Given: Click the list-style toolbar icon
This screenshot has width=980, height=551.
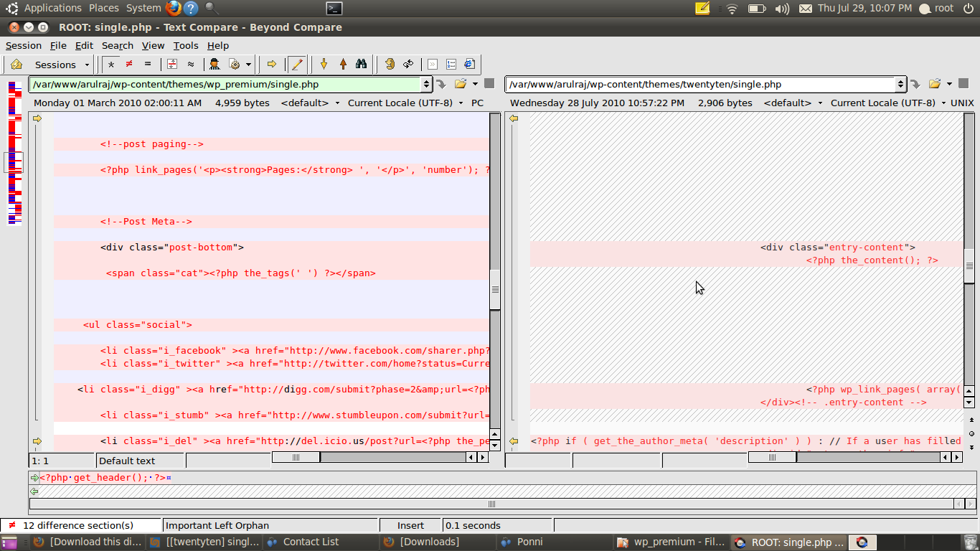Looking at the screenshot, I should tap(451, 65).
